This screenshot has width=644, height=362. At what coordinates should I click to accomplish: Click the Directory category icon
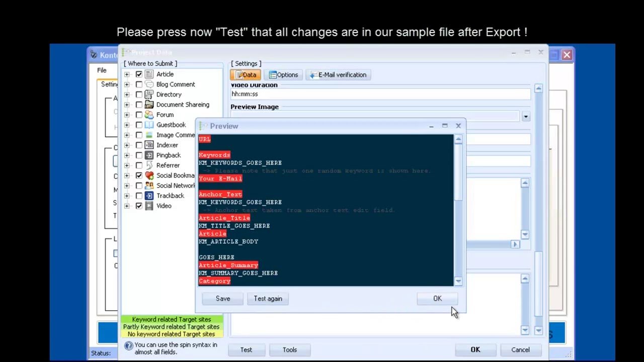click(x=149, y=94)
